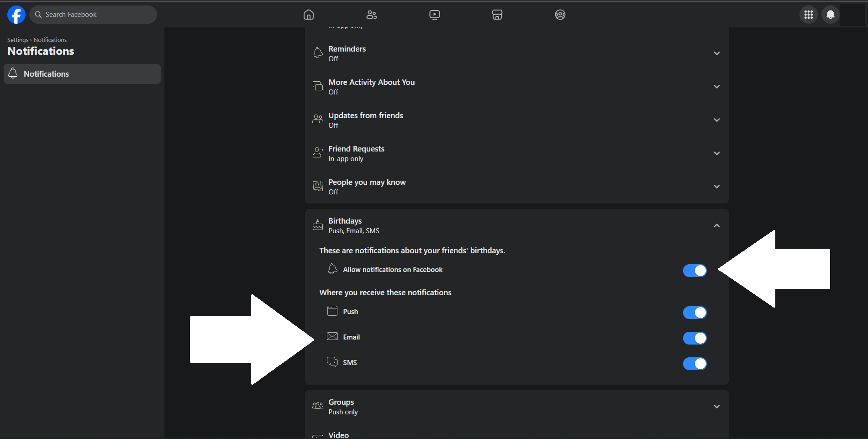Expand the More Activity About You section
Viewport: 868px width, 439px height.
tap(716, 86)
